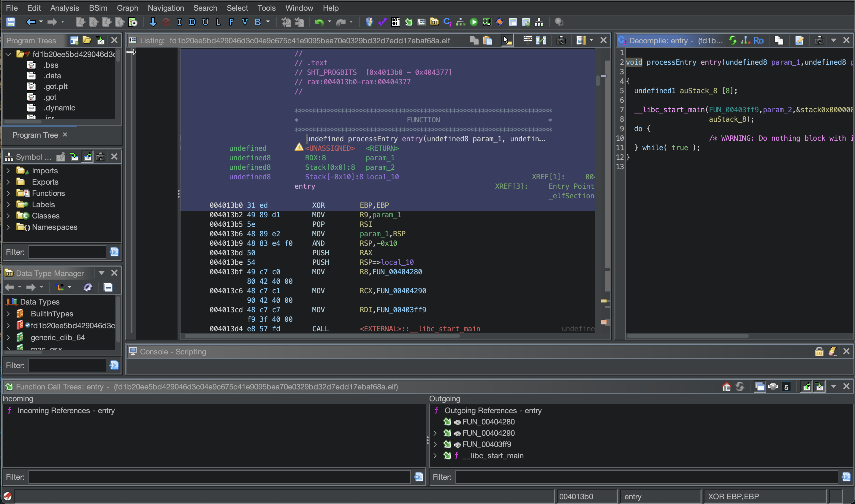Click the down arrow navigation icon in toolbar
The height and width of the screenshot is (504, 855).
[x=153, y=22]
